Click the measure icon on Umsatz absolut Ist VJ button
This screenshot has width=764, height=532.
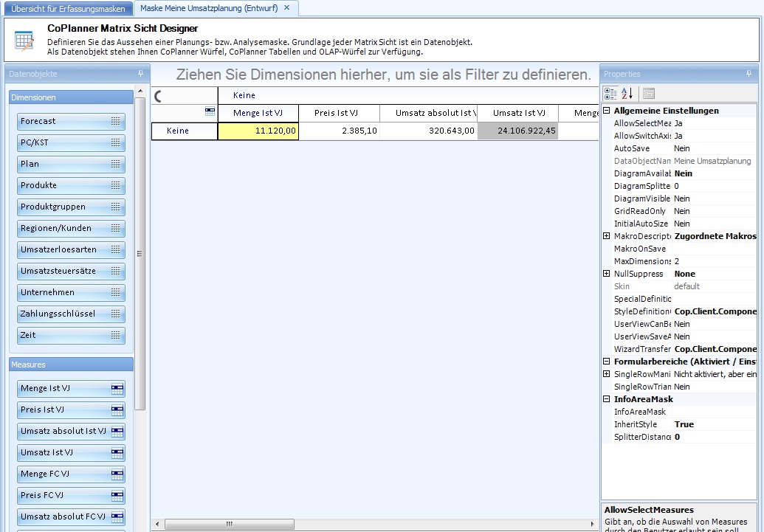pyautogui.click(x=117, y=432)
